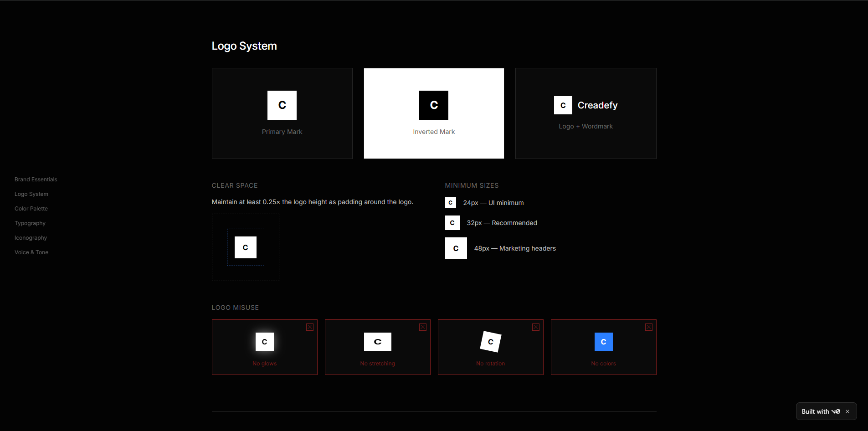The image size is (868, 431).
Task: Click the blue logo in No colors card
Action: (x=604, y=342)
